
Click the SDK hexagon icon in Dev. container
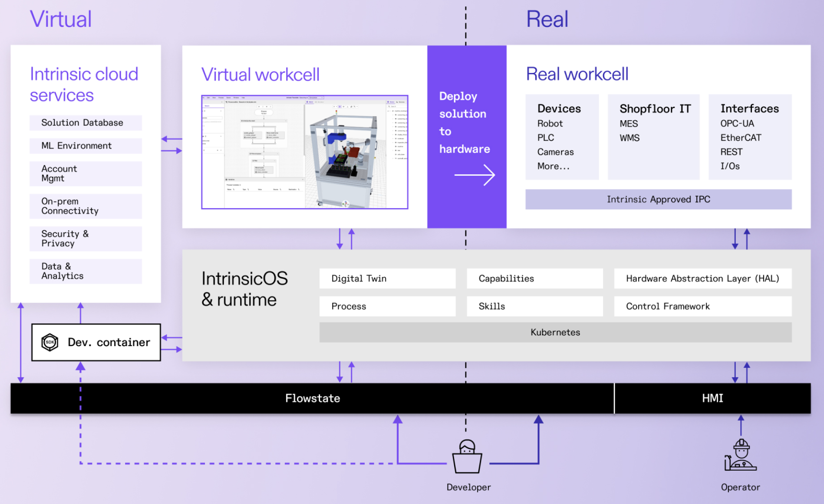[49, 342]
